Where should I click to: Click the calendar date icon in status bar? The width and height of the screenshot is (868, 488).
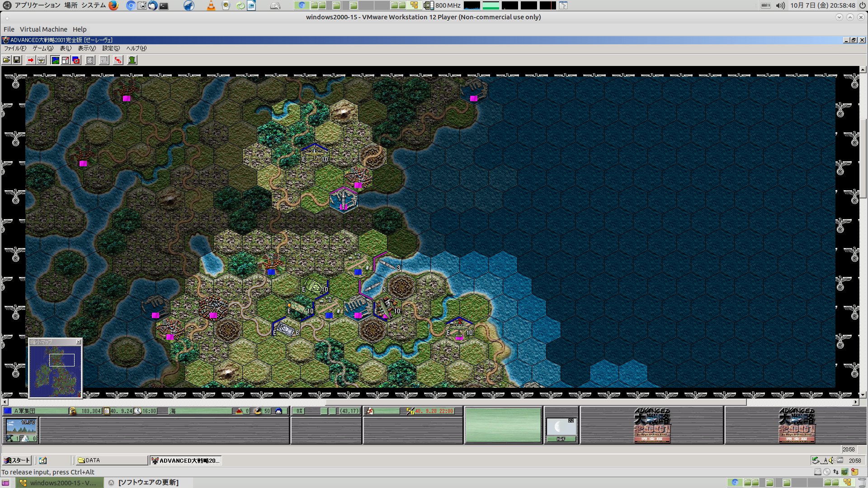pos(107,411)
